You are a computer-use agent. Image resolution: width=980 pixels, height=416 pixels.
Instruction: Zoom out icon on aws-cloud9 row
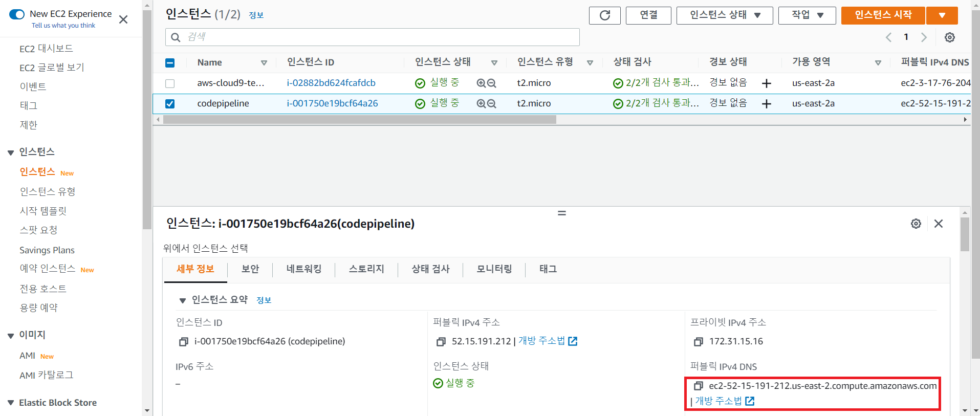[x=491, y=83]
